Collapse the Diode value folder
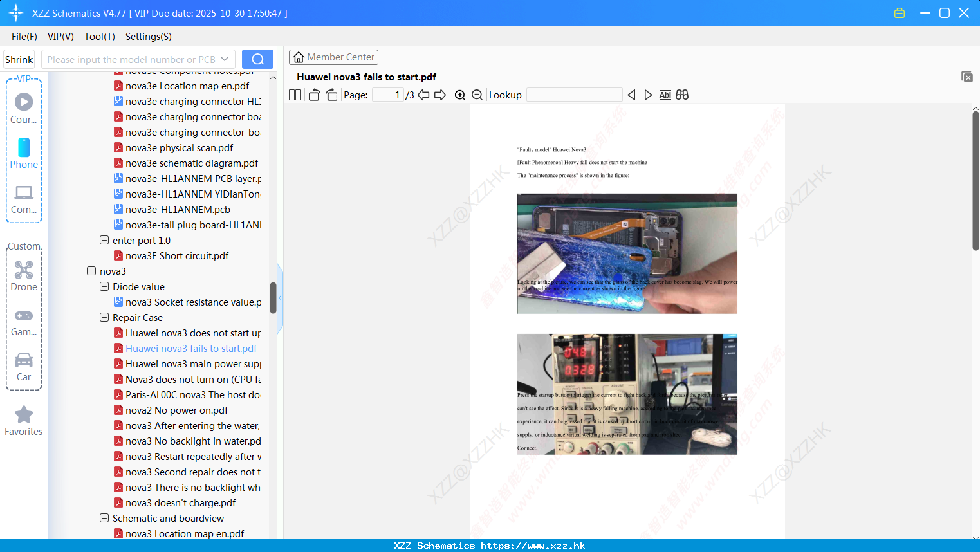The image size is (980, 552). click(x=104, y=286)
